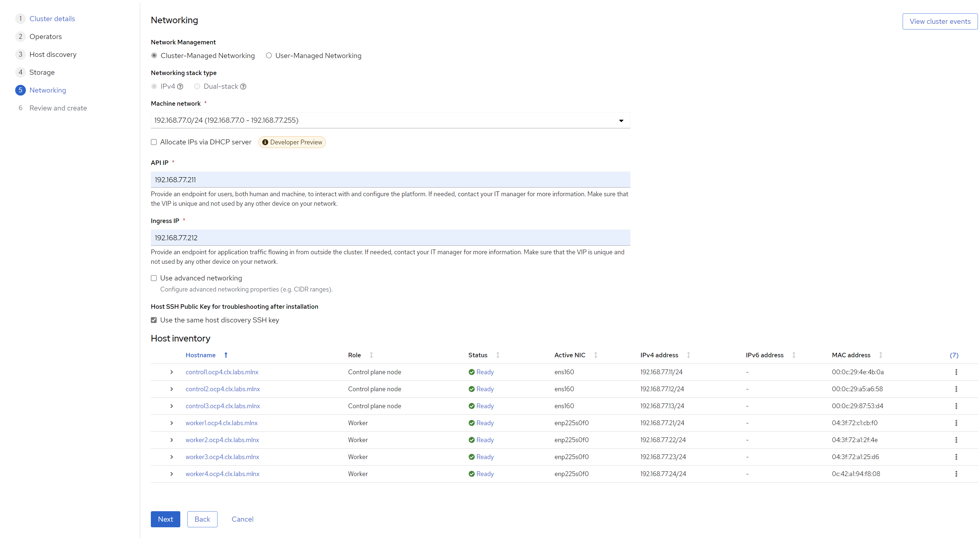Image resolution: width=980 pixels, height=538 pixels.
Task: Click the Developer Preview info badge
Action: pyautogui.click(x=292, y=142)
